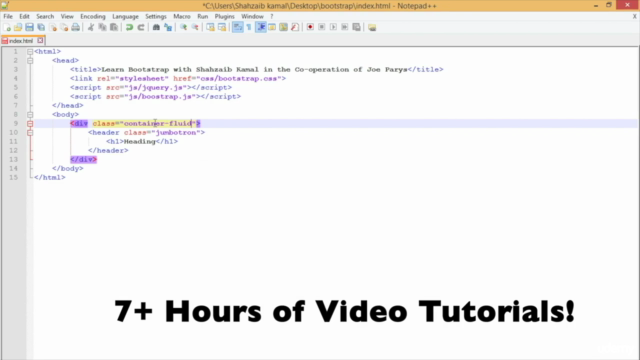This screenshot has height=360, width=640.
Task: Stop macro recording with stop icon
Action: [x=322, y=27]
